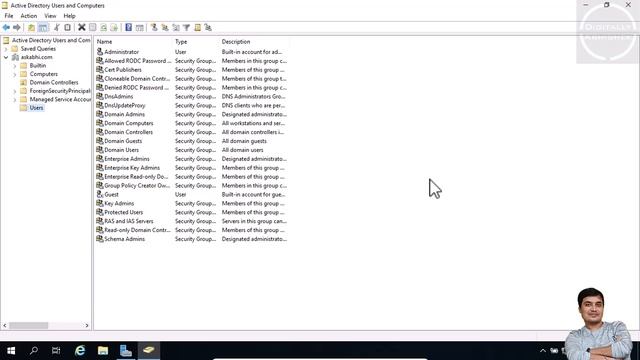640x360 pixels.
Task: Select the Builtin folder in the tree
Action: click(38, 66)
